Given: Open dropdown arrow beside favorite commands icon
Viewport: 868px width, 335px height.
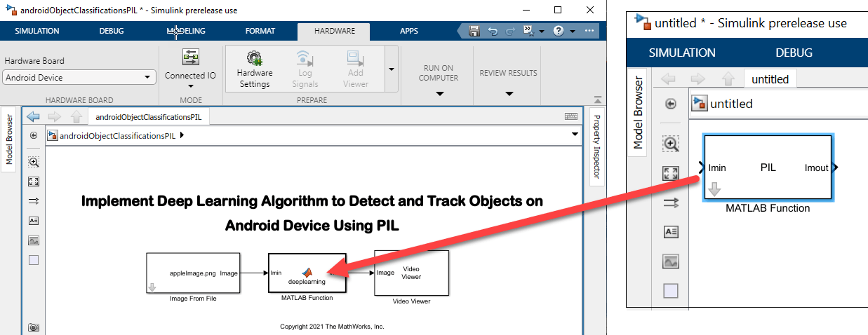Looking at the screenshot, I should pyautogui.click(x=542, y=32).
